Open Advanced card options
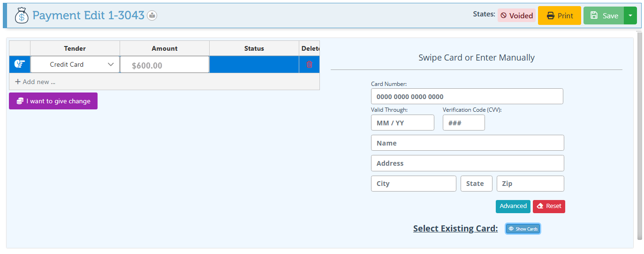 pyautogui.click(x=513, y=206)
